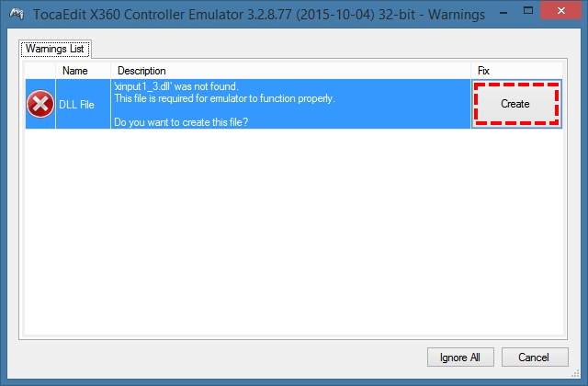Maximize the X360 Controller Emulator window
Image resolution: width=588 pixels, height=386 pixels.
528,11
